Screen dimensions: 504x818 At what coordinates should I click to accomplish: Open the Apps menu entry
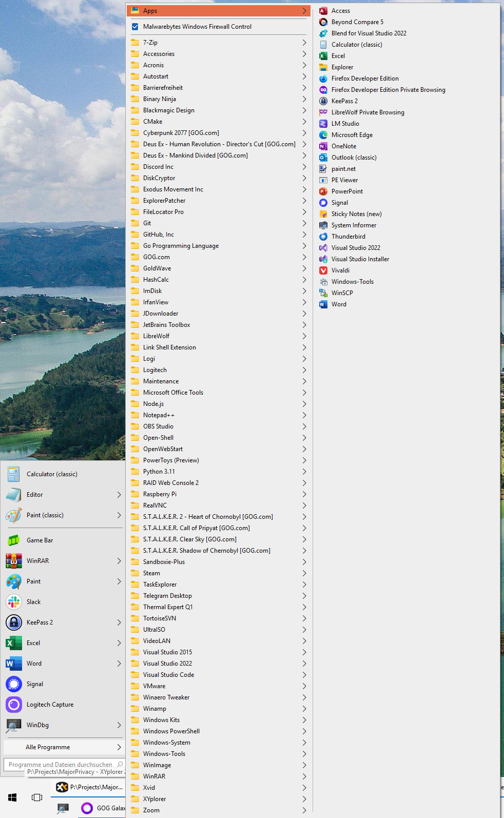pyautogui.click(x=218, y=11)
